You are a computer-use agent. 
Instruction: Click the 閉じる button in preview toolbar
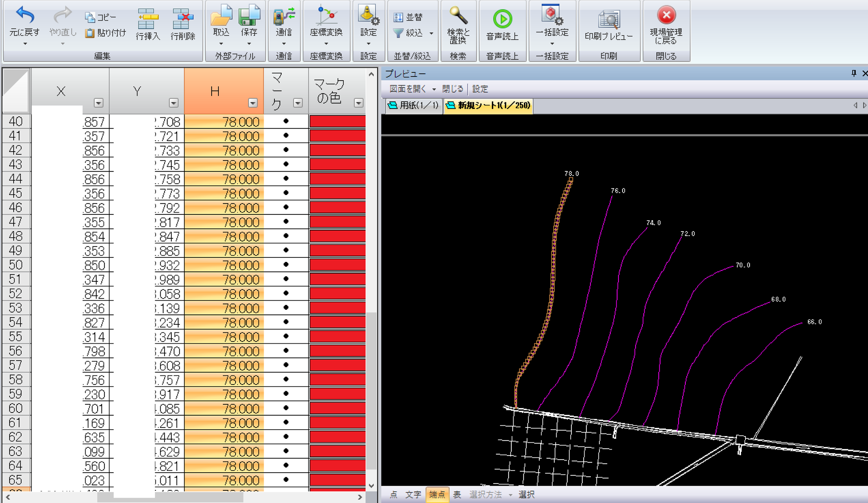453,89
